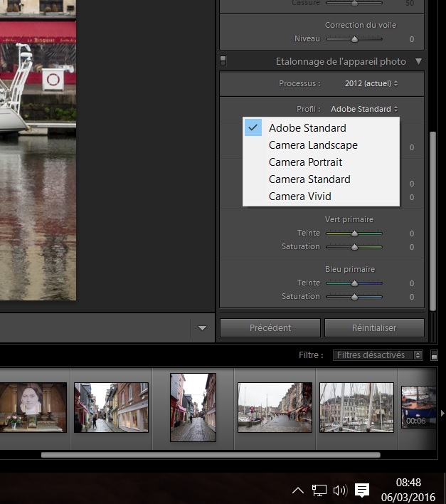Open the Profil Adobe Standard dropdown
This screenshot has width=446, height=504.
tap(364, 110)
